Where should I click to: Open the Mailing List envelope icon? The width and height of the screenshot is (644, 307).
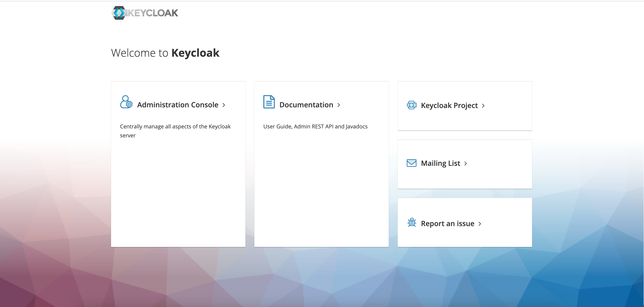(411, 163)
